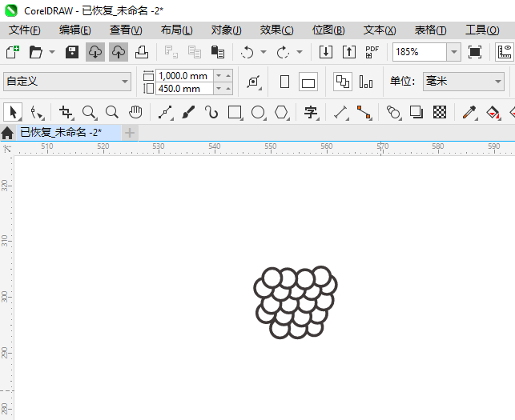Select the Artistic Media brush tool
The width and height of the screenshot is (515, 420).
tap(188, 112)
